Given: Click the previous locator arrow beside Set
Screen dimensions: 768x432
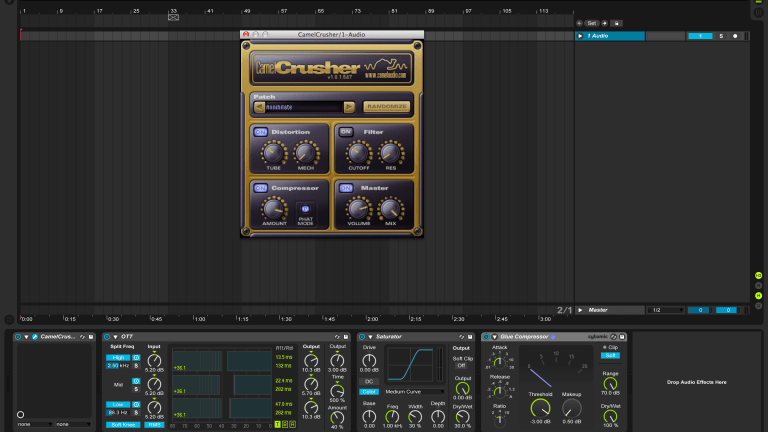Looking at the screenshot, I should pos(579,23).
